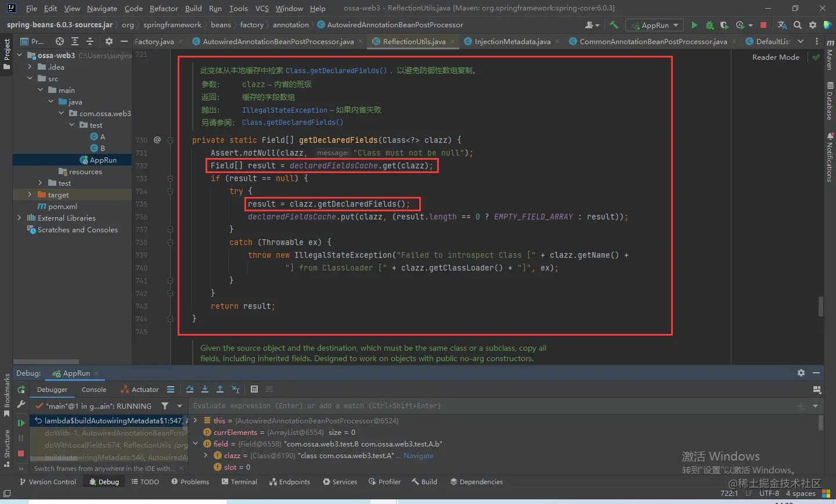This screenshot has width=836, height=504.
Task: Open Search Everywhere magnifier icon
Action: tap(798, 25)
